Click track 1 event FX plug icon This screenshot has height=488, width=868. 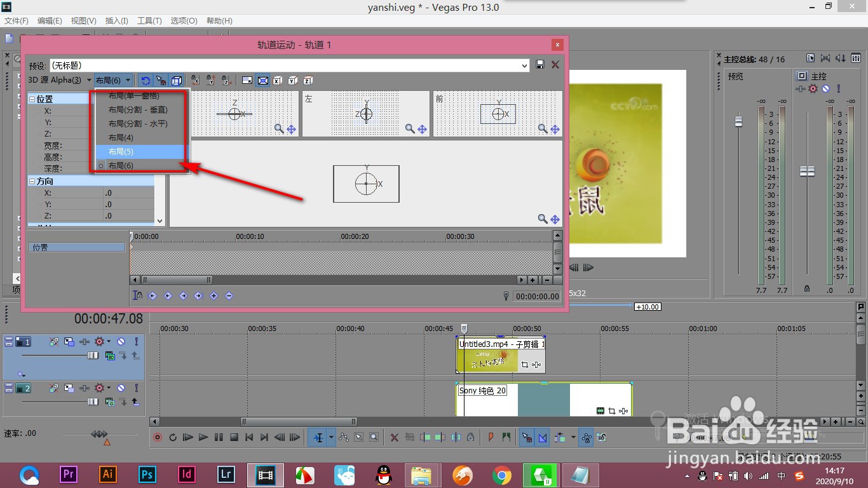[x=84, y=342]
